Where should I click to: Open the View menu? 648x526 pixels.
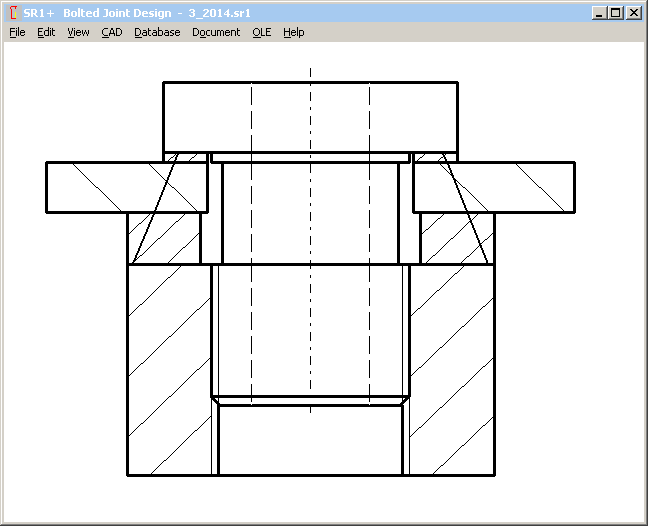click(78, 32)
